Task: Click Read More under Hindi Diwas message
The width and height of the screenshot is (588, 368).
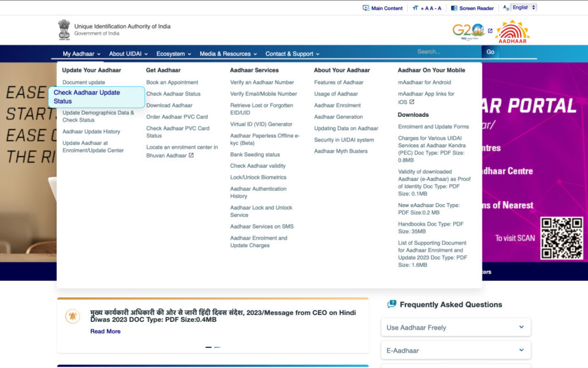Action: (105, 331)
